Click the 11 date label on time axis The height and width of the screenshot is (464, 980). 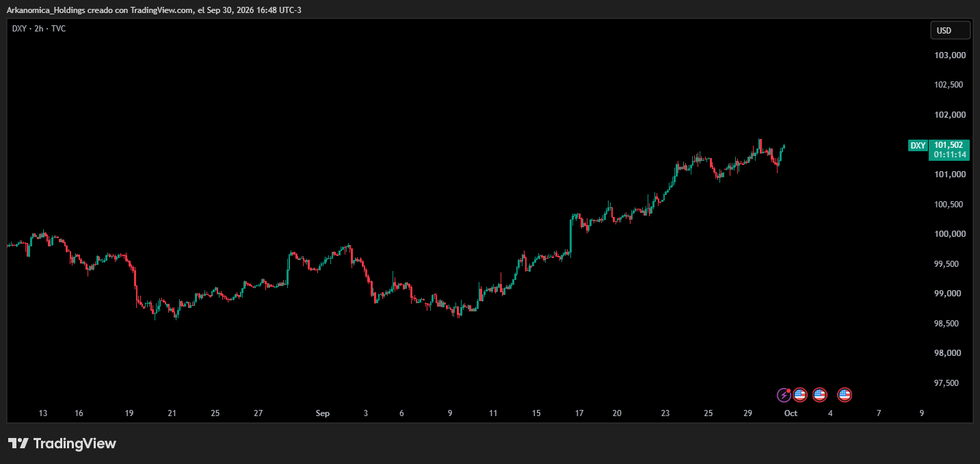click(x=493, y=413)
